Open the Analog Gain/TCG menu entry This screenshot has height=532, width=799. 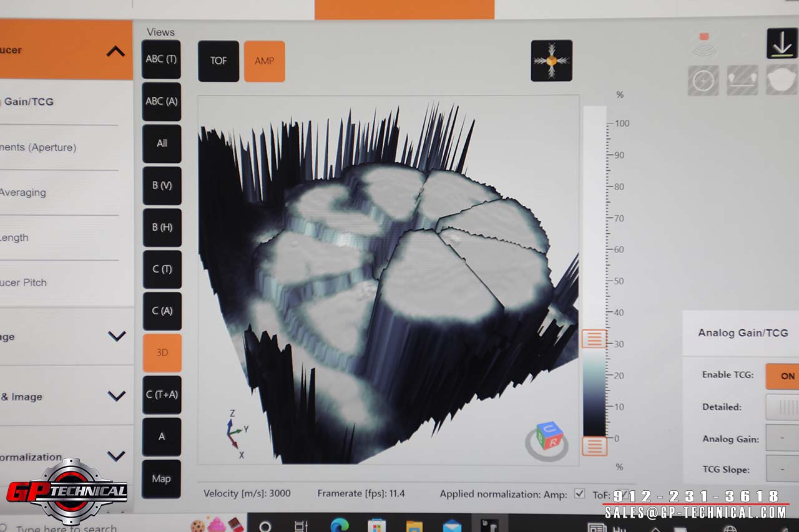click(29, 102)
